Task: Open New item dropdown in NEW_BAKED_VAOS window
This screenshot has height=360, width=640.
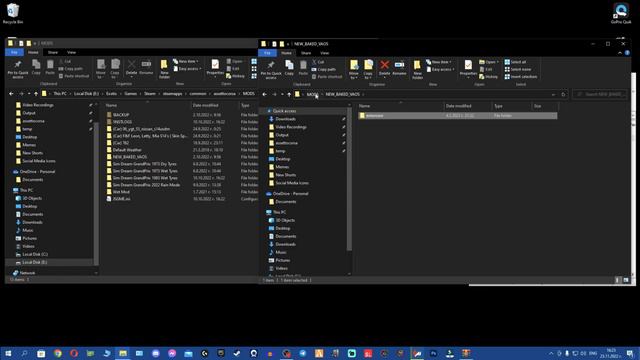Action: pyautogui.click(x=439, y=62)
